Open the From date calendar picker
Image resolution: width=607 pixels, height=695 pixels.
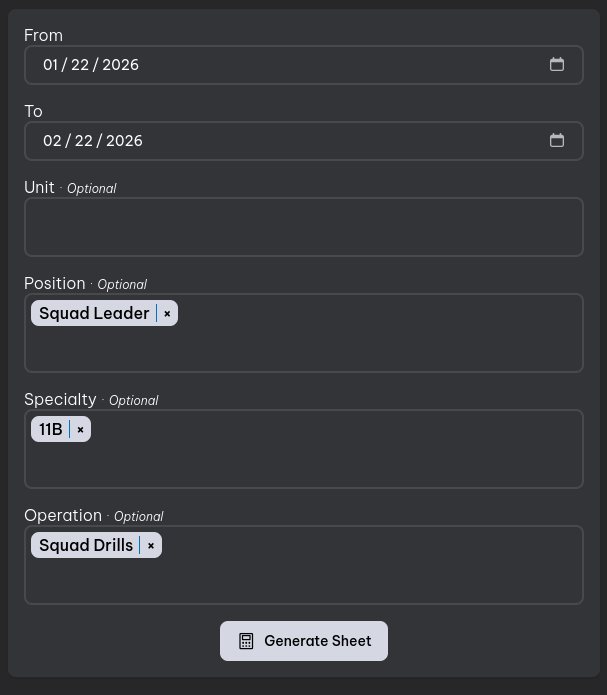click(x=557, y=65)
